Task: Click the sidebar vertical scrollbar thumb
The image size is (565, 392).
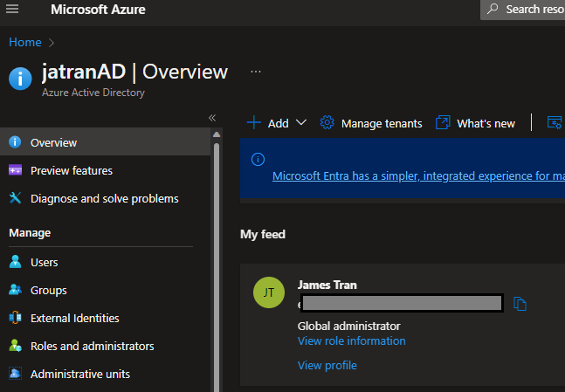Action: click(217, 267)
